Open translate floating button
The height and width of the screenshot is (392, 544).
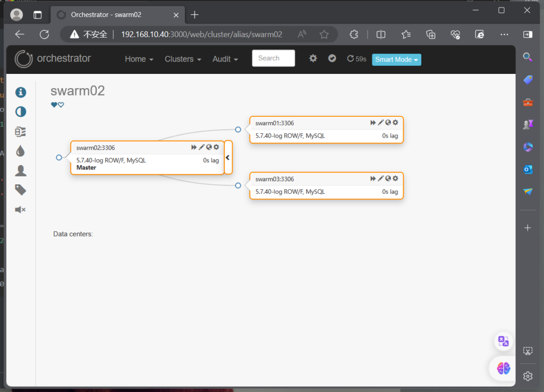click(x=504, y=341)
